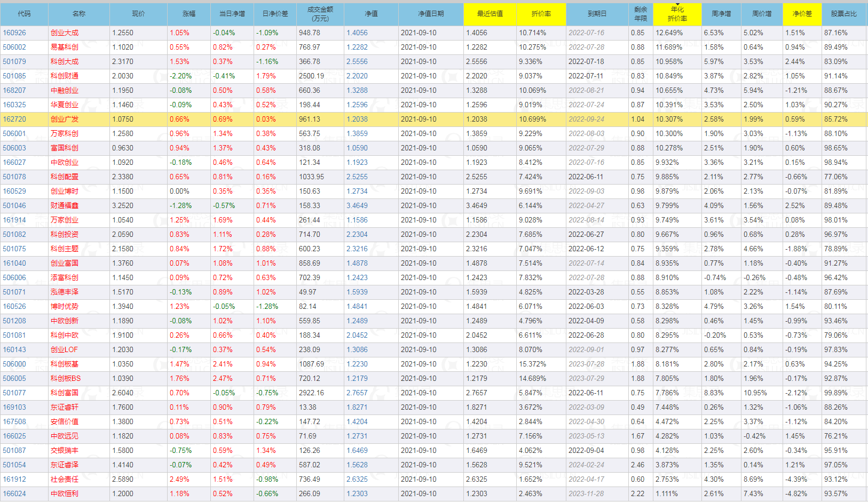
Task: Click the 代码 column header
Action: 24,14
